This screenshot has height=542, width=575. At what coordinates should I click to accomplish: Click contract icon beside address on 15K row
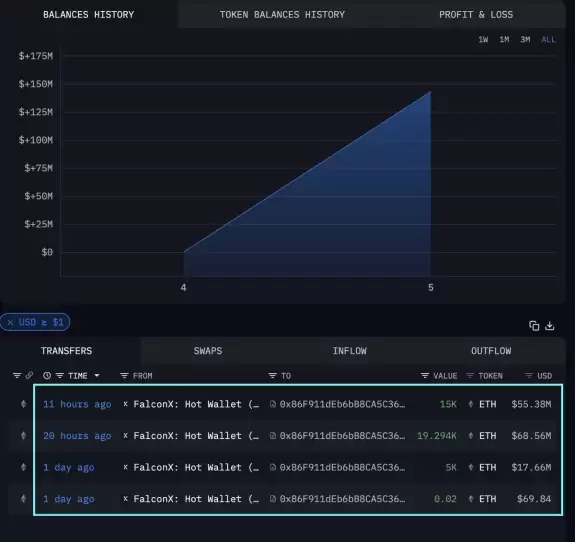pos(272,404)
